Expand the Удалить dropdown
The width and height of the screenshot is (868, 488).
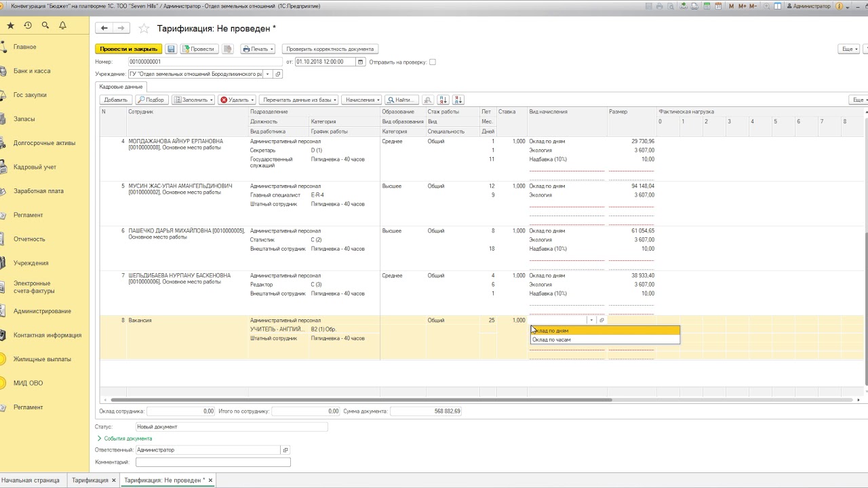click(237, 100)
